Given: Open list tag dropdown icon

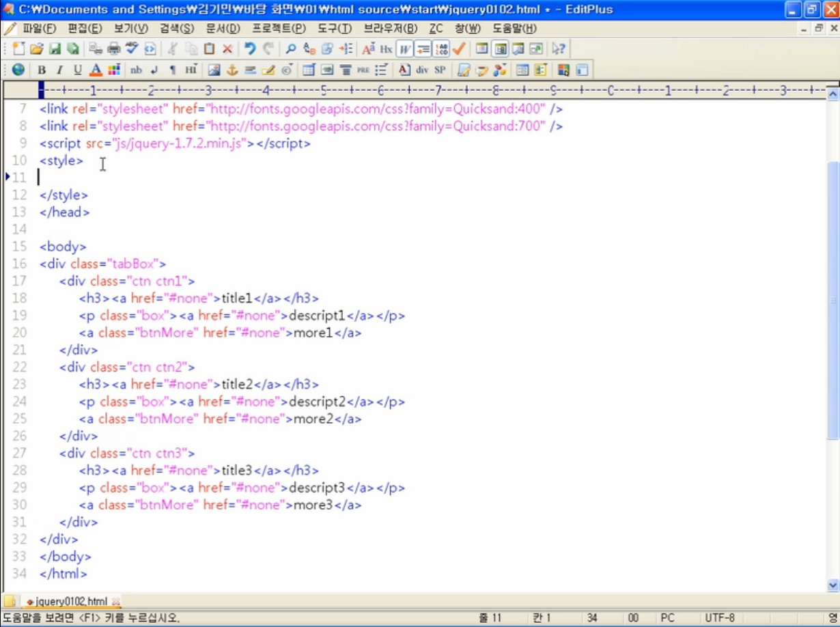Looking at the screenshot, I should [x=381, y=70].
